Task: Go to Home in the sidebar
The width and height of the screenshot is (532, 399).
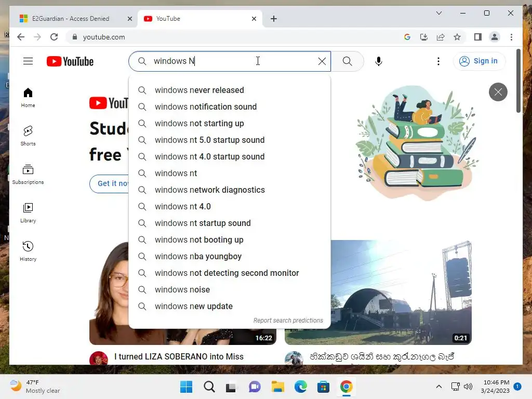Action: [28, 98]
